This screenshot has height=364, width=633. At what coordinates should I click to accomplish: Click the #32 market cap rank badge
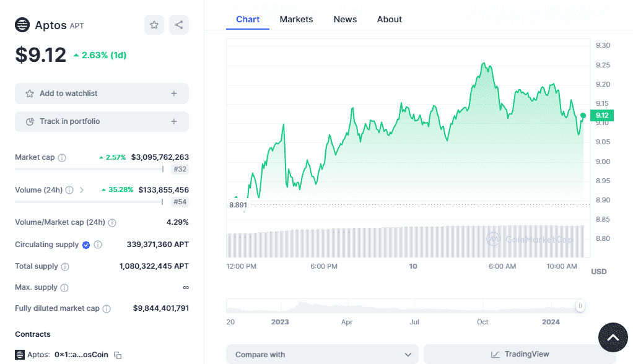coord(180,169)
